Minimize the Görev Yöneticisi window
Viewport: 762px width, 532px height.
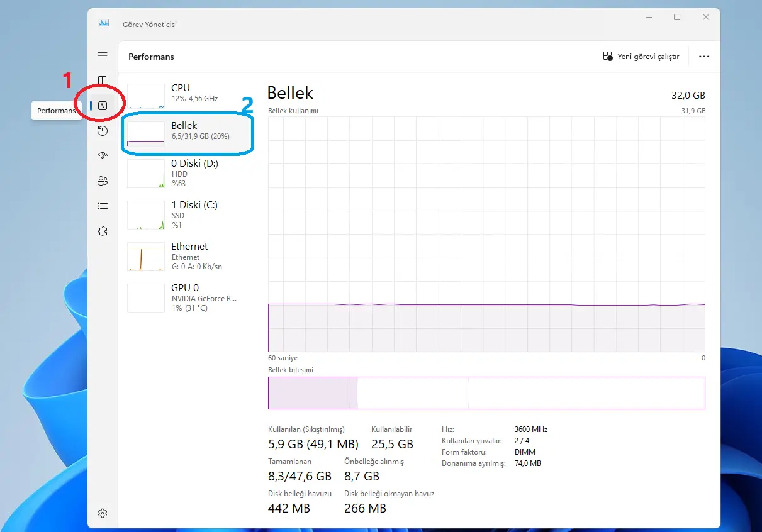point(648,18)
